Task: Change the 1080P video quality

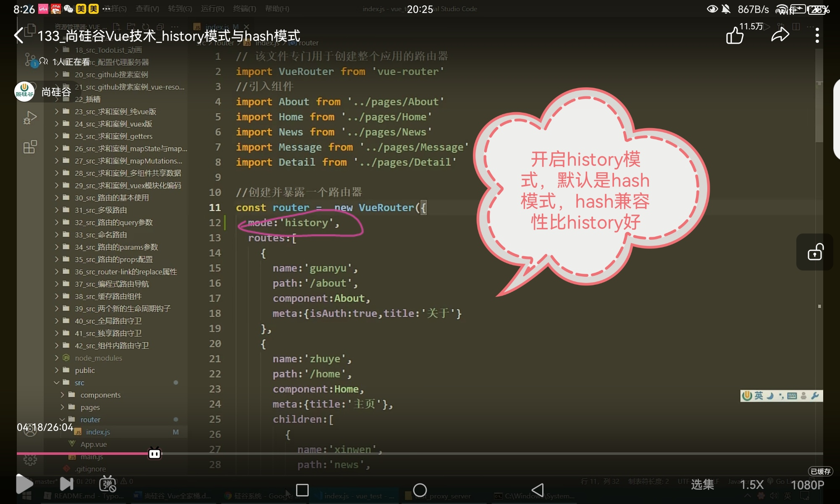Action: click(x=807, y=485)
